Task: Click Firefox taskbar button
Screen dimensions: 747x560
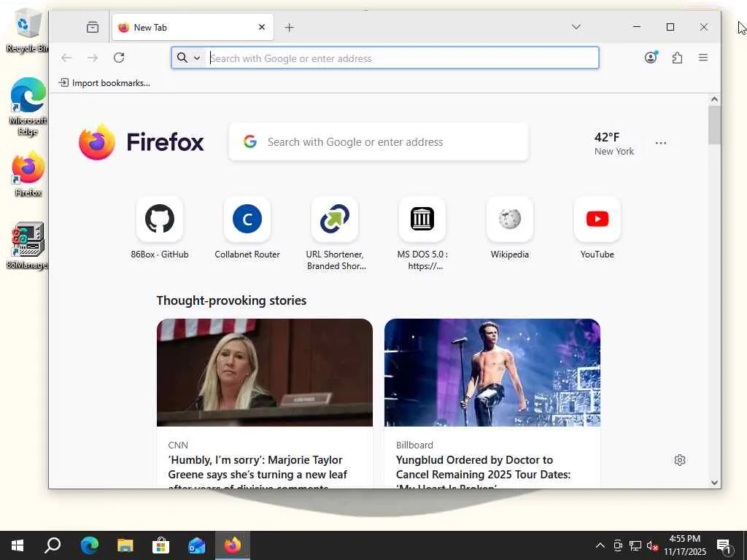Action: pos(233,545)
